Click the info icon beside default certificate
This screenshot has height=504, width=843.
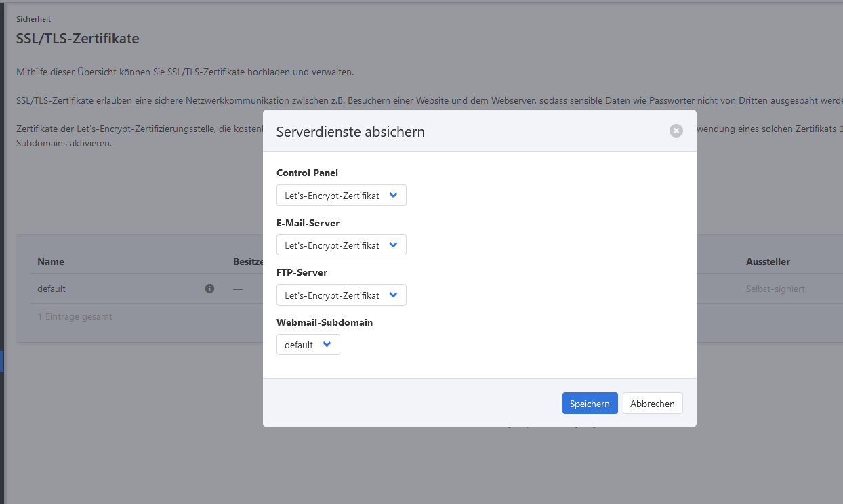209,289
